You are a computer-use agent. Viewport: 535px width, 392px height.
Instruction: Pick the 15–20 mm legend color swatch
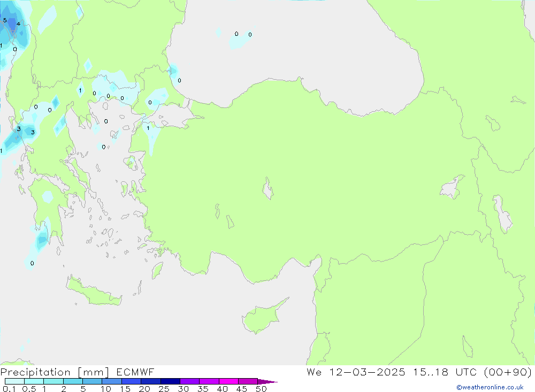coord(131,381)
